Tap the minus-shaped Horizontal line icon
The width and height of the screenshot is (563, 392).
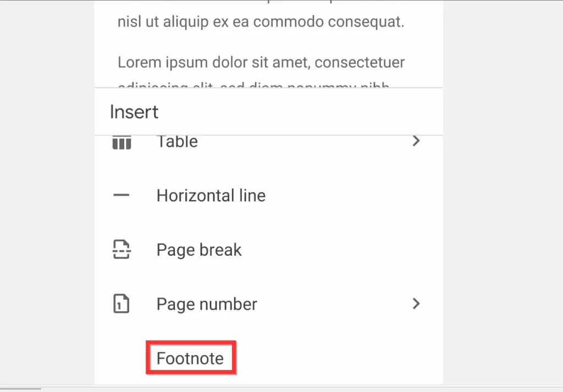[121, 195]
